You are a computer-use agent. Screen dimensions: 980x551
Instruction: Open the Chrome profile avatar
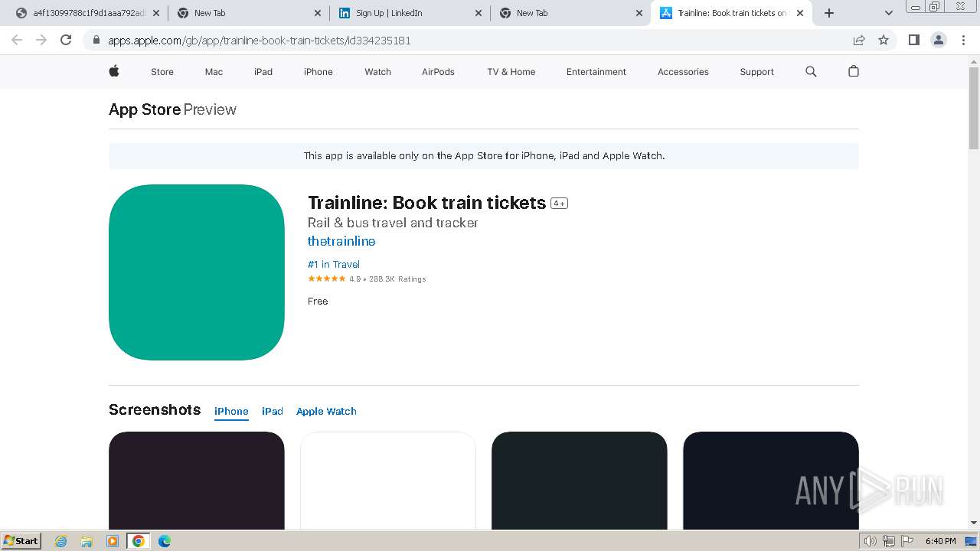tap(939, 40)
